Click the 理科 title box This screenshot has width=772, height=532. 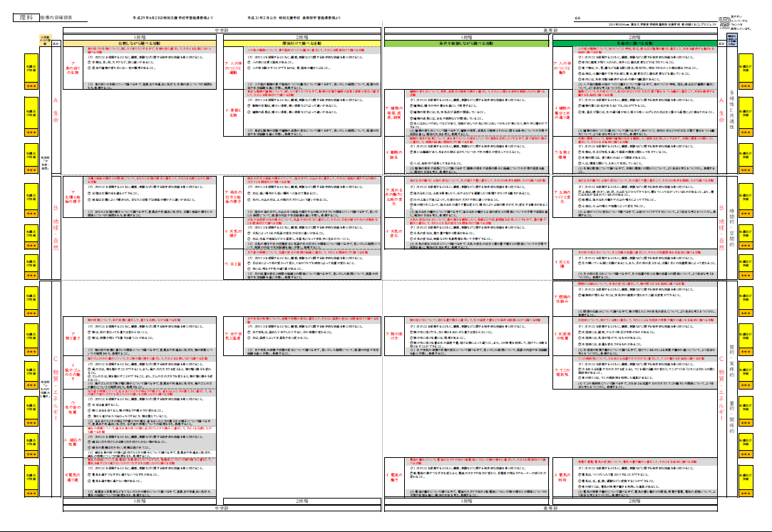(x=26, y=17)
